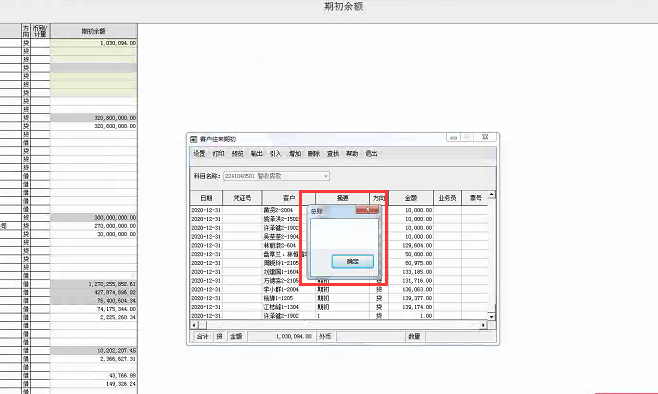658x394 pixels.
Task: Click the 数量 label in footer
Action: 414,337
